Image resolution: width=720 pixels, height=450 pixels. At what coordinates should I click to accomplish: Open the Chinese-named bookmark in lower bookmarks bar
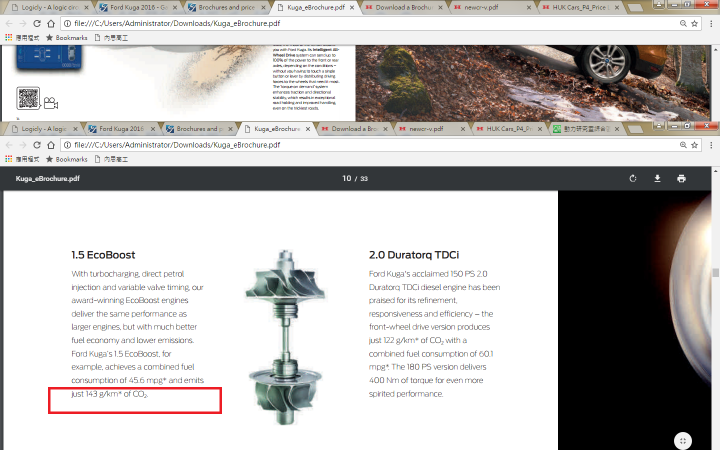click(x=111, y=159)
